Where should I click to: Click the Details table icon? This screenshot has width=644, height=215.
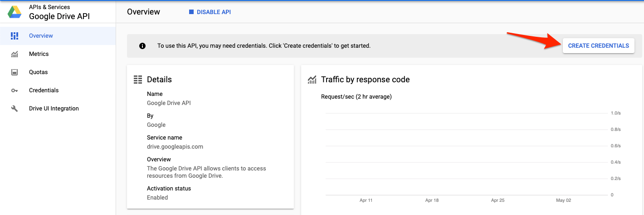click(x=138, y=80)
